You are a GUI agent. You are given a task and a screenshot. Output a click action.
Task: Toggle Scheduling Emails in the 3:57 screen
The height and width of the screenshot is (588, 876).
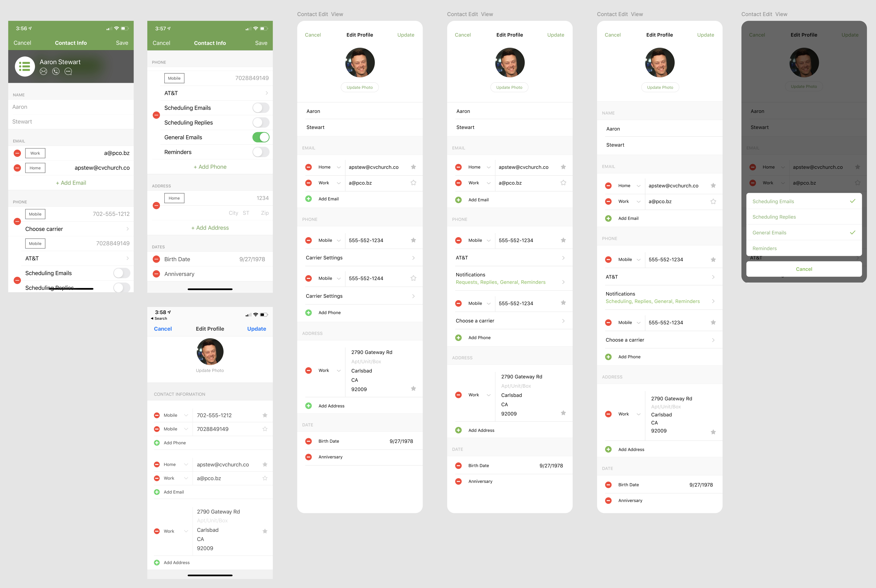click(x=261, y=108)
